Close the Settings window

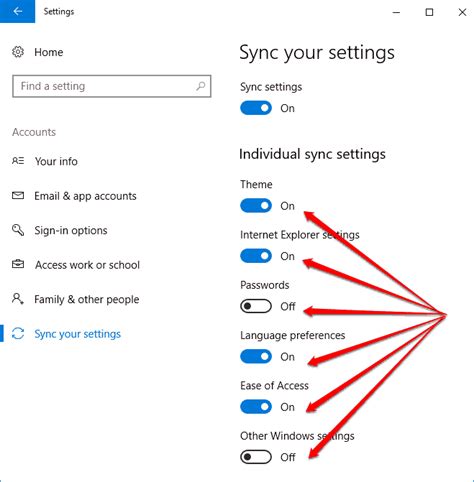tap(462, 12)
